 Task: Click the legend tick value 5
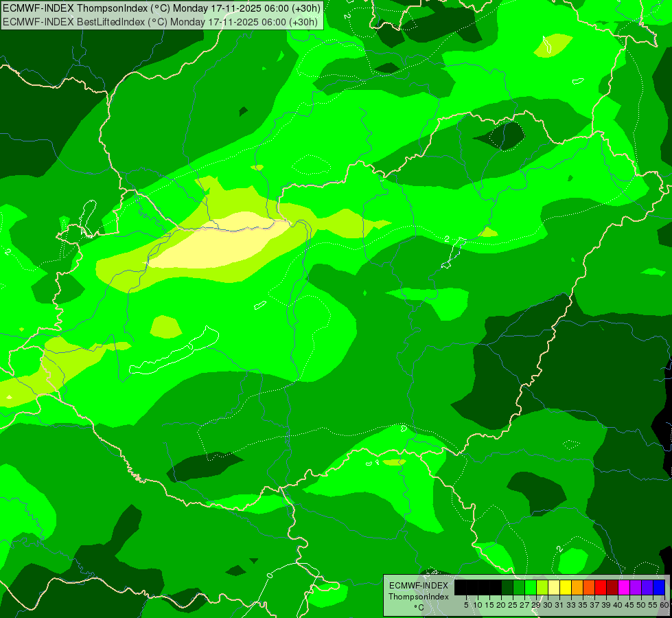[466, 605]
